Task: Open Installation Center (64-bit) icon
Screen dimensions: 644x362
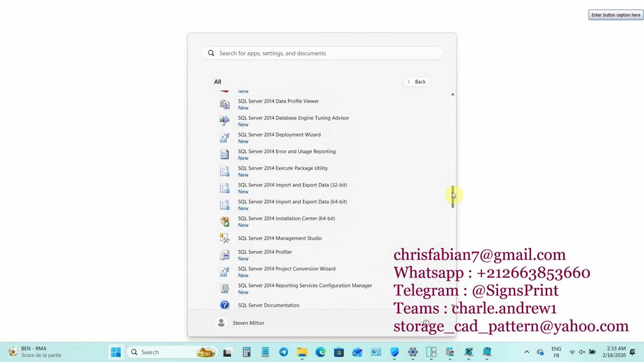Action: pyautogui.click(x=224, y=221)
